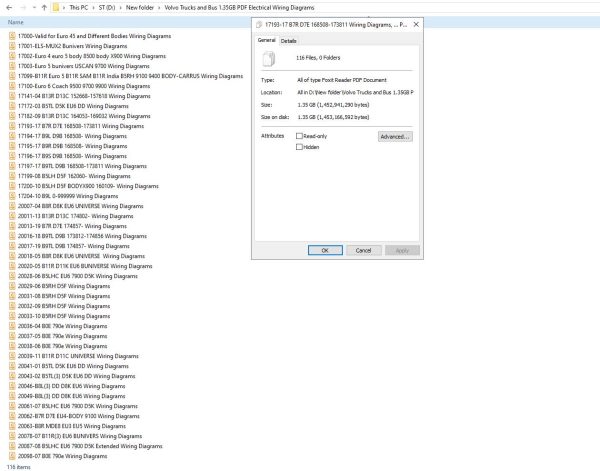Select PDF icon for 17172-03 B5TL file
The image size is (600, 471).
tap(12, 106)
